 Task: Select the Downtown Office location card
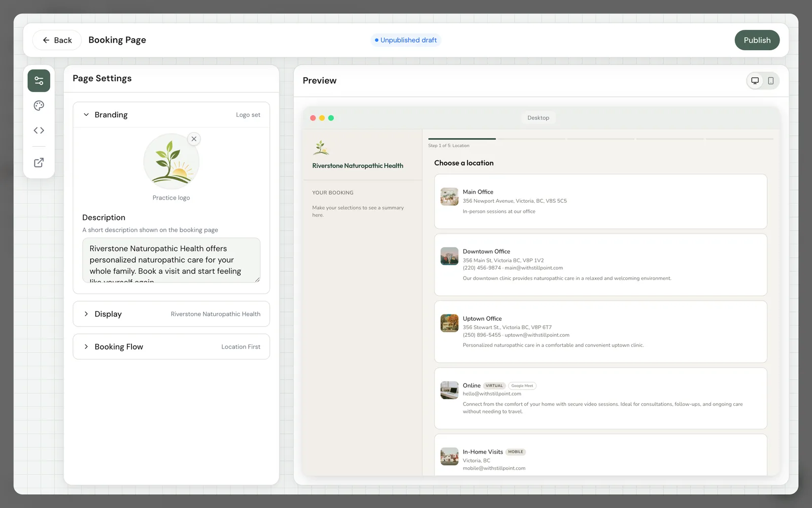pyautogui.click(x=600, y=265)
